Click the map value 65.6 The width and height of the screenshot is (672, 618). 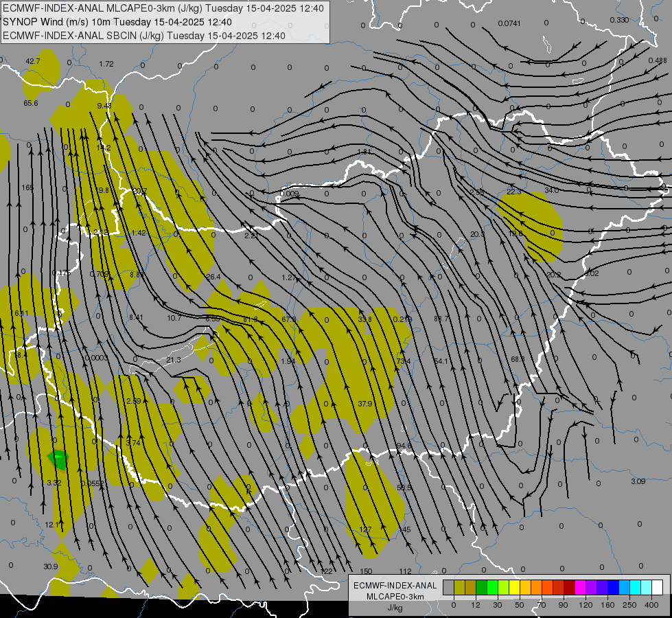[x=31, y=103]
